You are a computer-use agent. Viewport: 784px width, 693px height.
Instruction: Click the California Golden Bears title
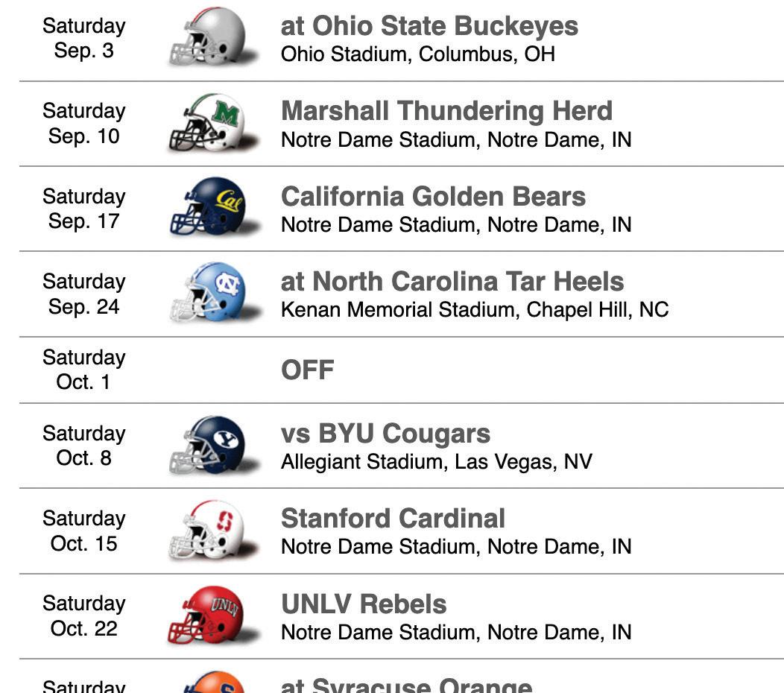click(x=433, y=197)
